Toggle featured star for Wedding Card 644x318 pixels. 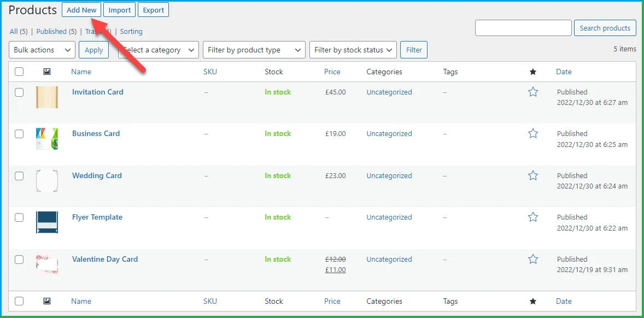(532, 175)
